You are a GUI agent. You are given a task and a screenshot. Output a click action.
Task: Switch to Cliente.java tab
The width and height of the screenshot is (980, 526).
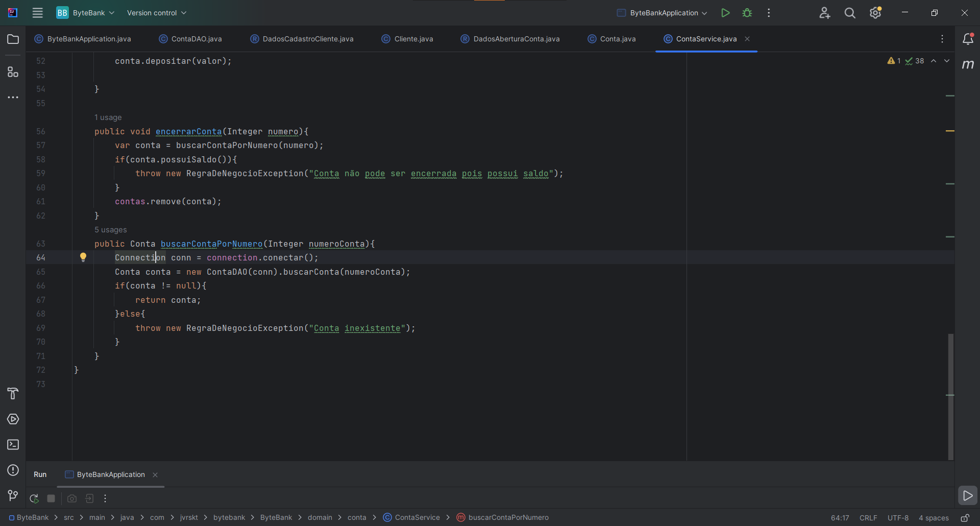coord(407,39)
